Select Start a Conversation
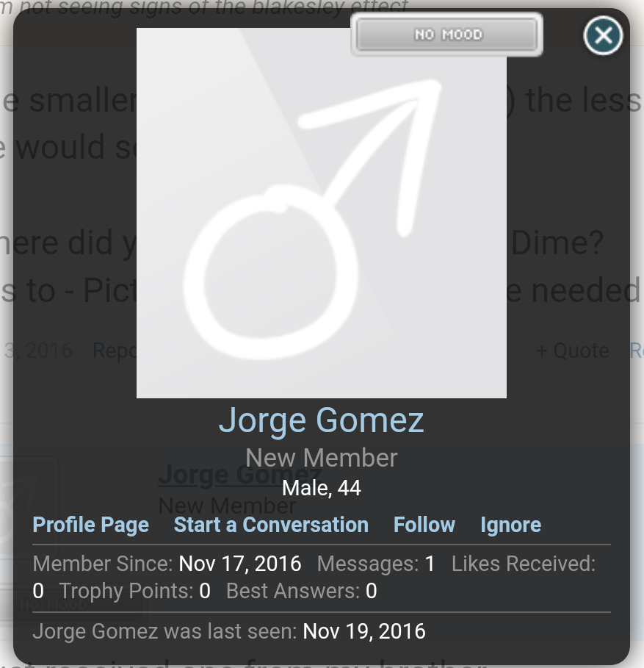Image resolution: width=644 pixels, height=668 pixels. pyautogui.click(x=271, y=525)
